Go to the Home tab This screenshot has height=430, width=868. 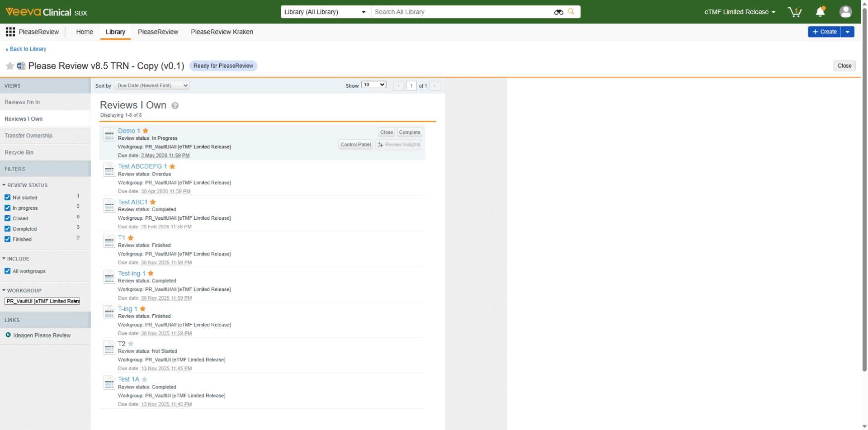[x=85, y=32]
